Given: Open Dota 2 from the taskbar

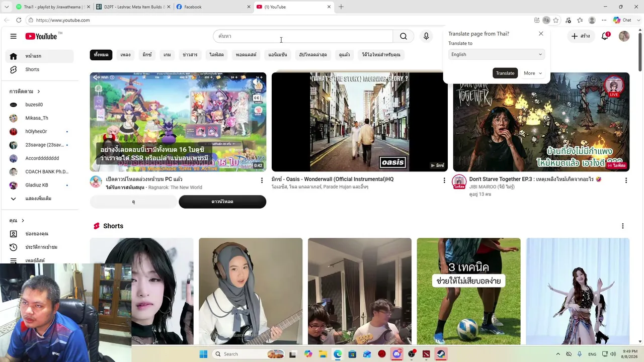Looking at the screenshot, I should click(426, 354).
